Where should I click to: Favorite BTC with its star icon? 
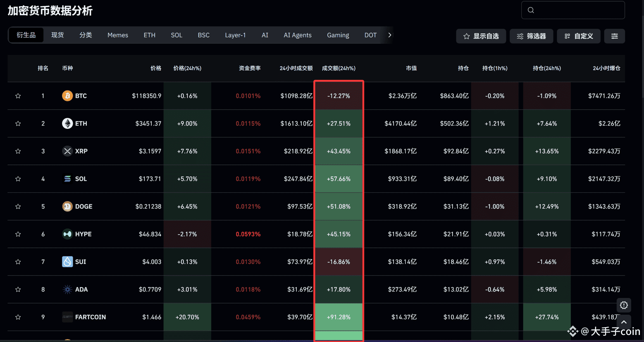(x=18, y=96)
